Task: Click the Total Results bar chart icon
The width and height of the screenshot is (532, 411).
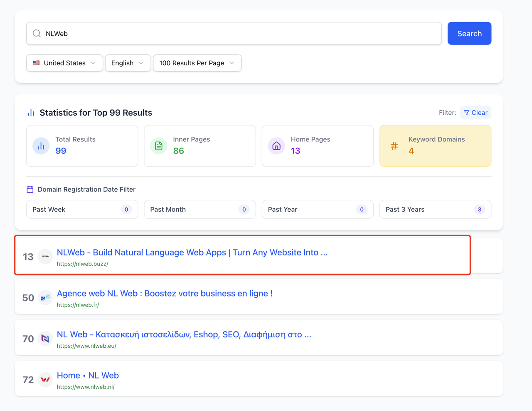Action: [x=41, y=146]
